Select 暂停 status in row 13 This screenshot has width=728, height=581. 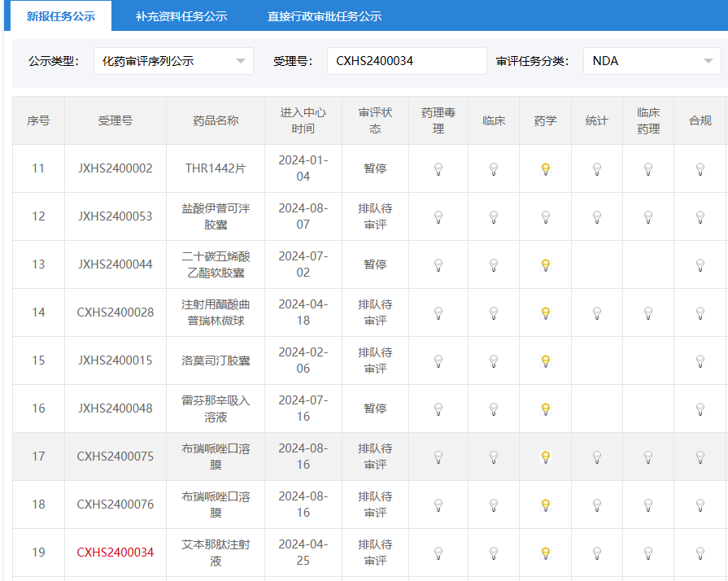click(375, 264)
